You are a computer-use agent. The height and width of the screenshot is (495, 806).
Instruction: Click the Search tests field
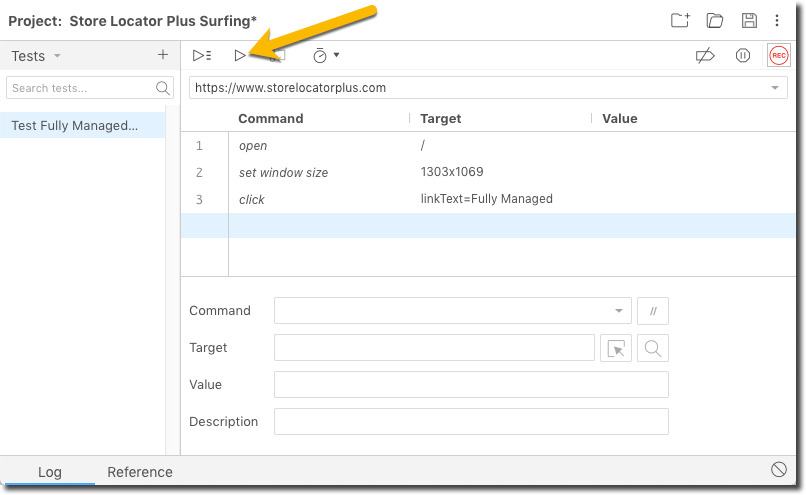[x=80, y=88]
